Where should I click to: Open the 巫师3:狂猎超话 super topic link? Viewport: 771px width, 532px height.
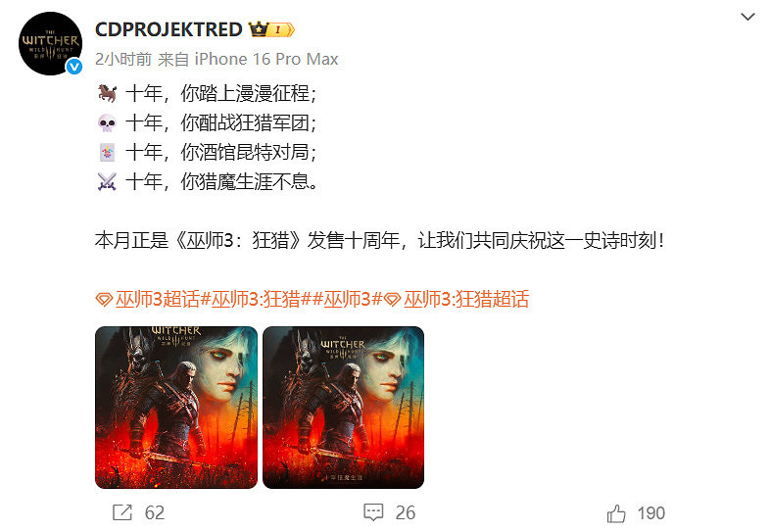[466, 299]
